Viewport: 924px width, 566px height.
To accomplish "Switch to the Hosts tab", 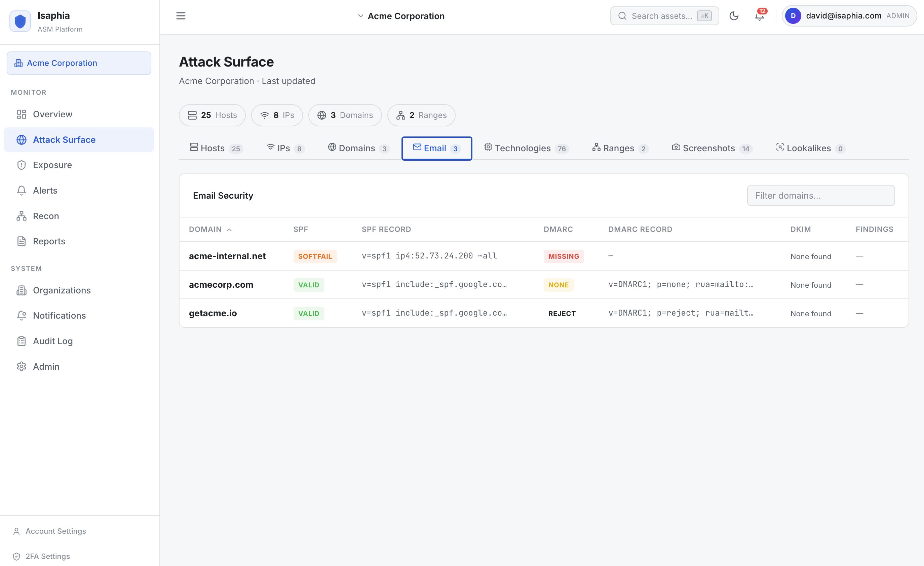I will click(217, 148).
